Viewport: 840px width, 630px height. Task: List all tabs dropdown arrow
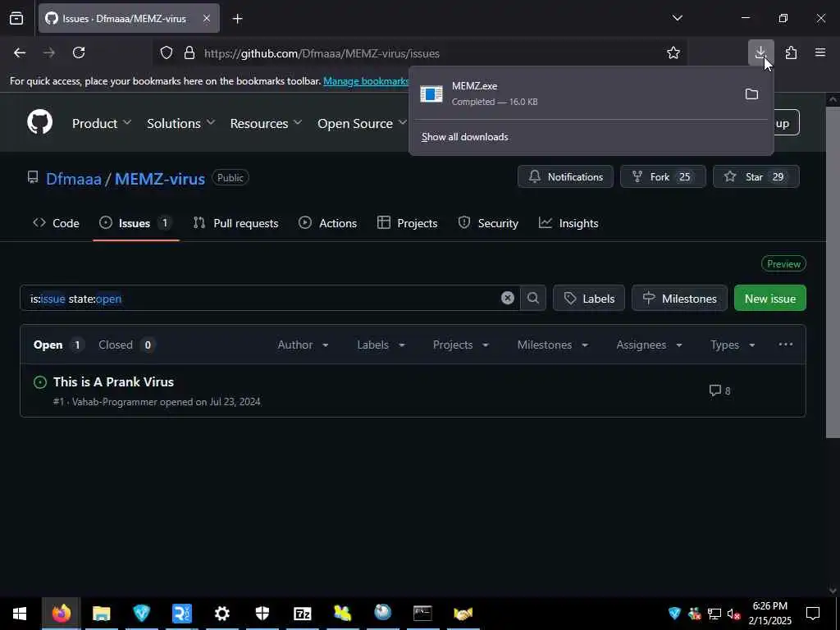pos(677,18)
